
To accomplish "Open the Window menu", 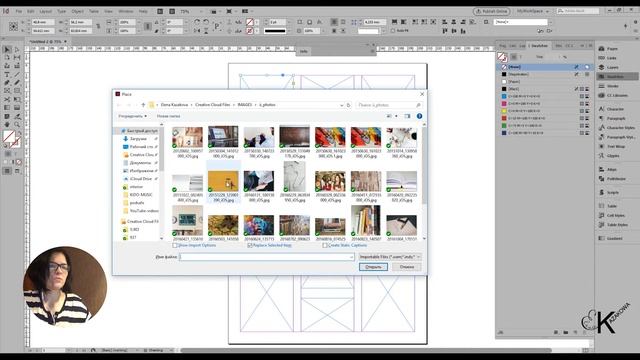I will tap(125, 11).
